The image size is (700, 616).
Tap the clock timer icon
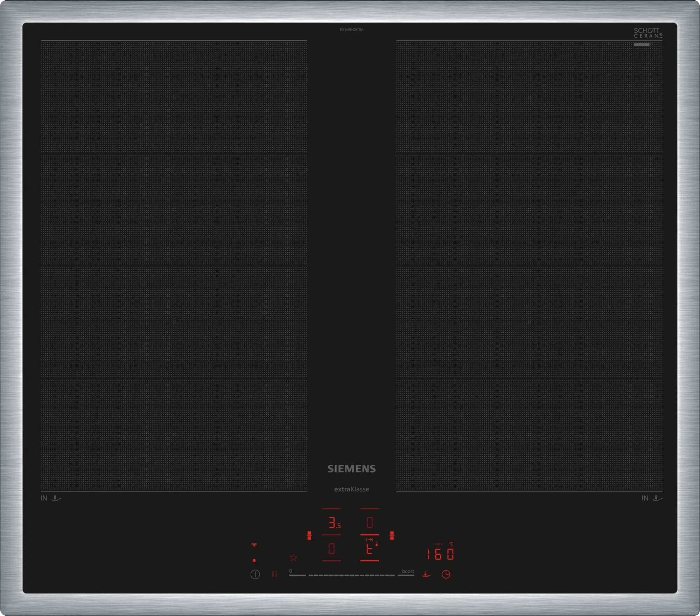446,574
